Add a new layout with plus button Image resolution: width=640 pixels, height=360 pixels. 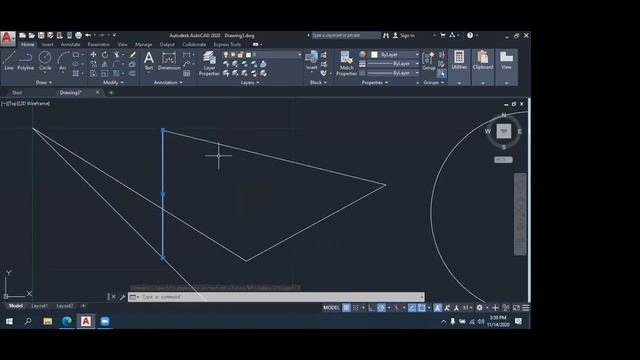(x=84, y=306)
